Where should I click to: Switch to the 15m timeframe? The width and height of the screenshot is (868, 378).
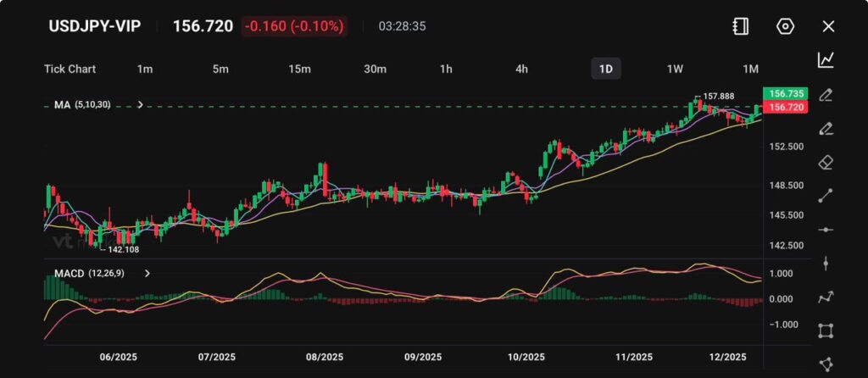(299, 69)
